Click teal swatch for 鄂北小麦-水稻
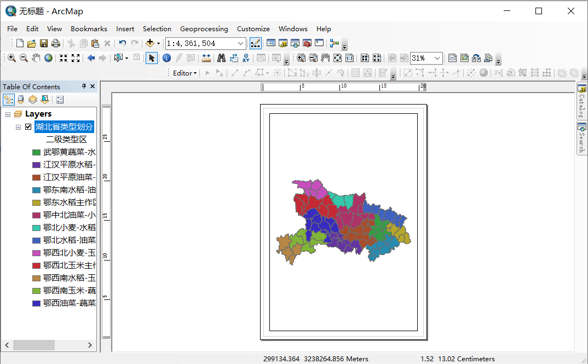Viewport: 588px width, 364px height. [36, 228]
